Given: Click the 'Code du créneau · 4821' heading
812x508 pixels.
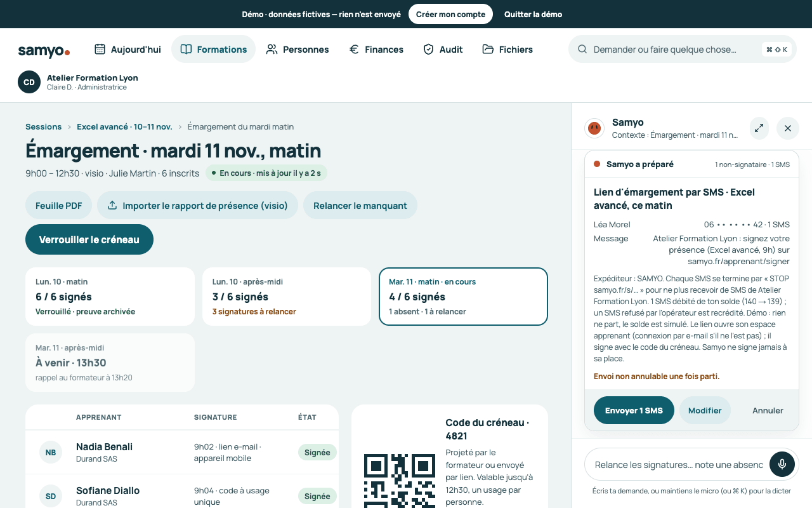Looking at the screenshot, I should click(x=487, y=429).
